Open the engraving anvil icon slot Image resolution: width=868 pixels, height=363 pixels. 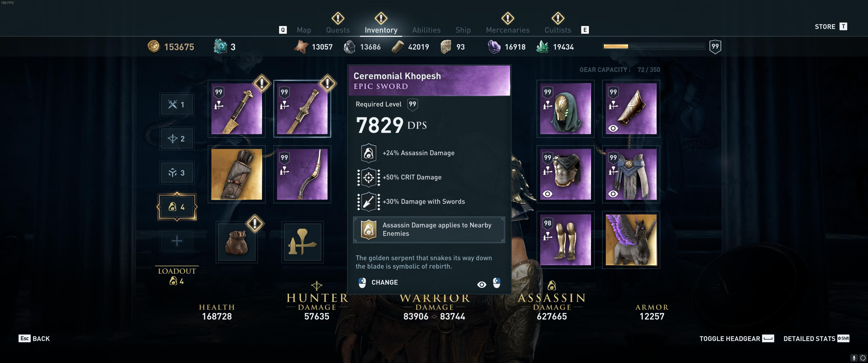click(302, 242)
